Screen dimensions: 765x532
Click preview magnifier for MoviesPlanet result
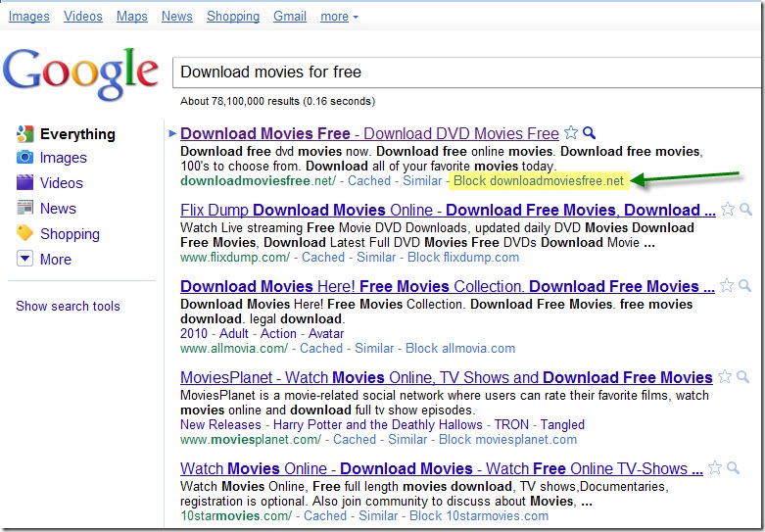click(743, 377)
